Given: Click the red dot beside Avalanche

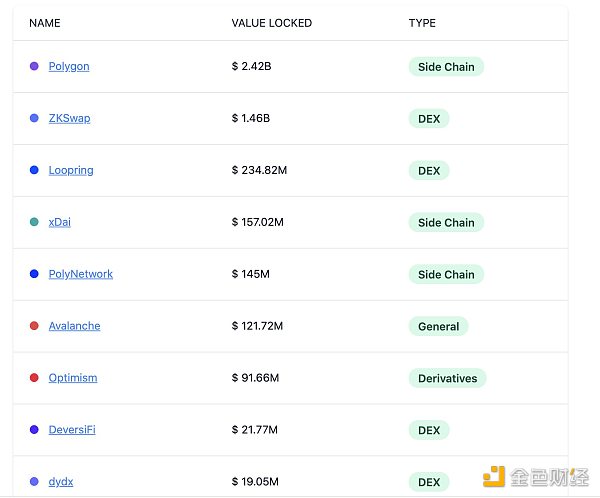Looking at the screenshot, I should click(34, 326).
